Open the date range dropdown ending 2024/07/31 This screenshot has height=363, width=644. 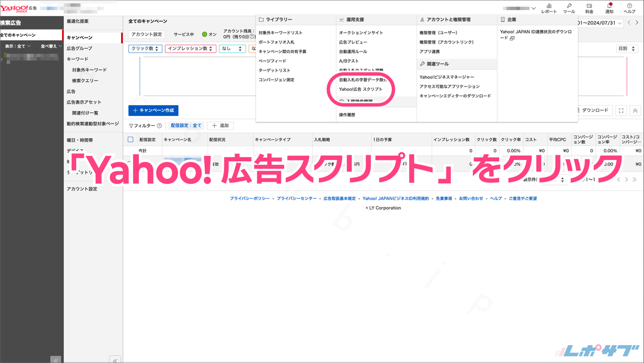pos(600,23)
